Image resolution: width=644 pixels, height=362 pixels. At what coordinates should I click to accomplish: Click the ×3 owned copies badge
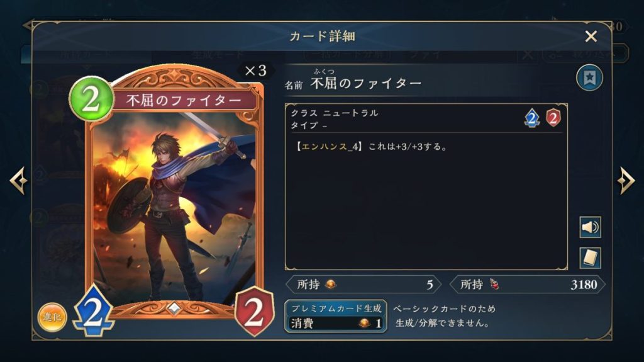point(255,71)
